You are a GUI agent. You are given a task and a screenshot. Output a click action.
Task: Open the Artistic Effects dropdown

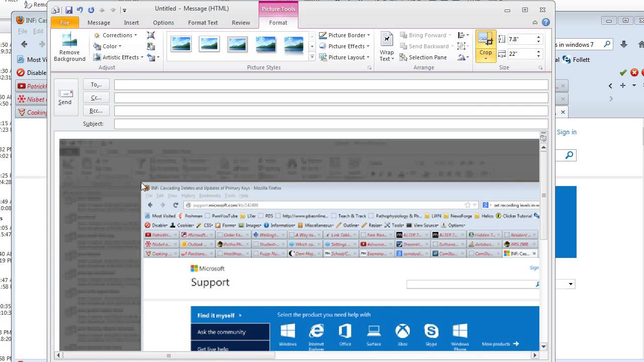pyautogui.click(x=119, y=57)
